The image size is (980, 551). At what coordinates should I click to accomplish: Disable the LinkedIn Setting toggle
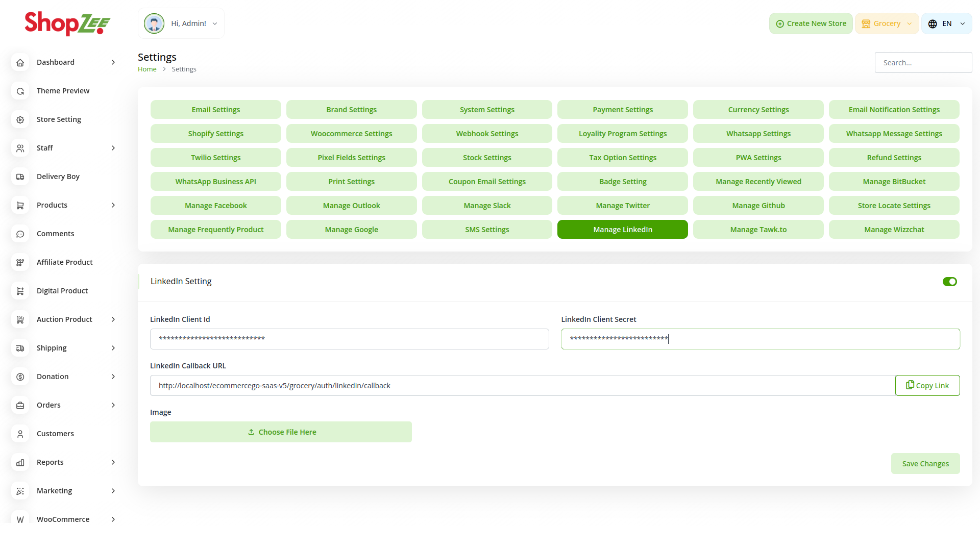tap(949, 282)
